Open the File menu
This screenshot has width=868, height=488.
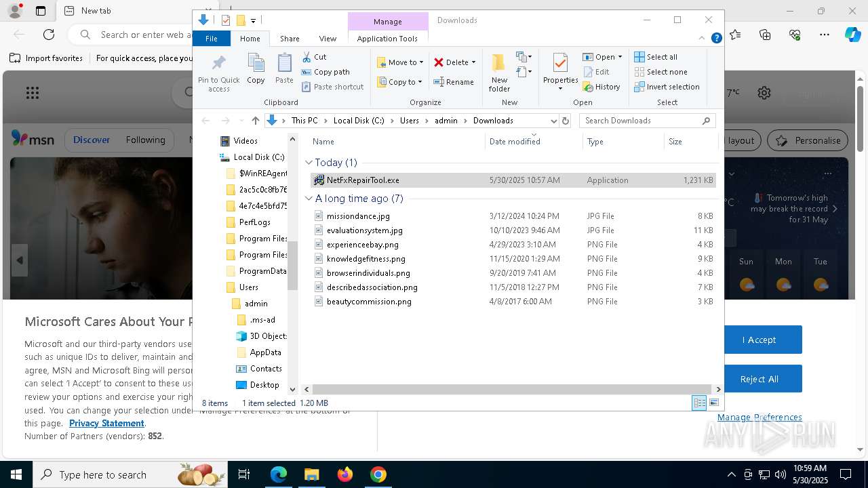click(x=212, y=39)
